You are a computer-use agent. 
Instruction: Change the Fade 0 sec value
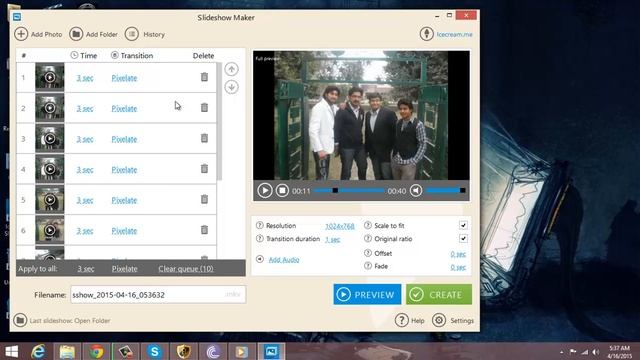458,267
